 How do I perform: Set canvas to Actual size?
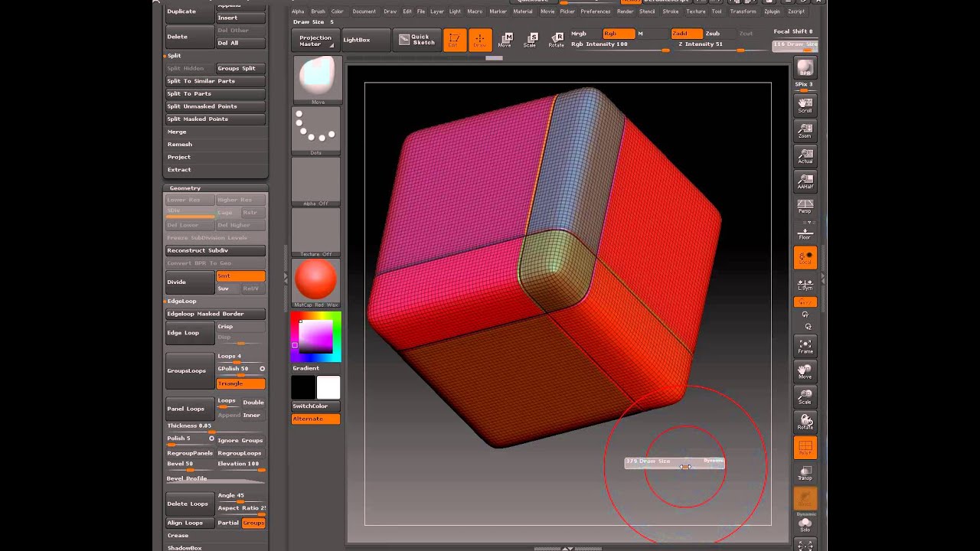click(805, 156)
